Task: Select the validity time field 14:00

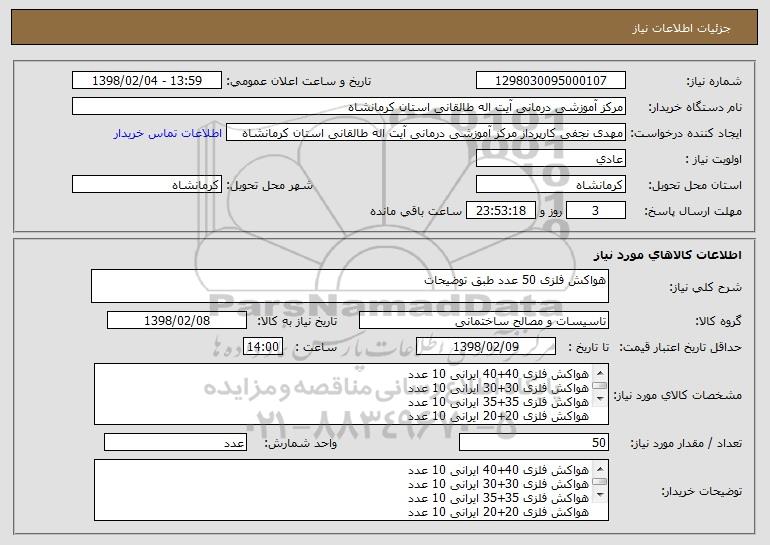Action: point(263,347)
